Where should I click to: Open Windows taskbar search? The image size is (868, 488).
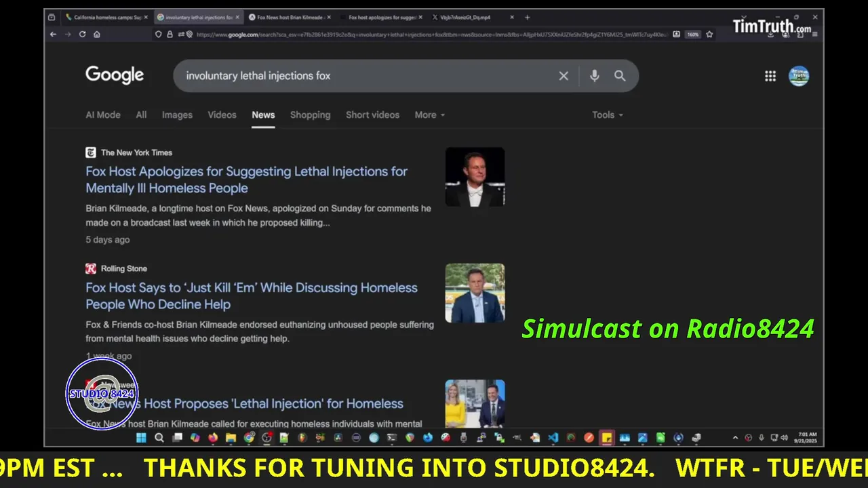point(159,438)
